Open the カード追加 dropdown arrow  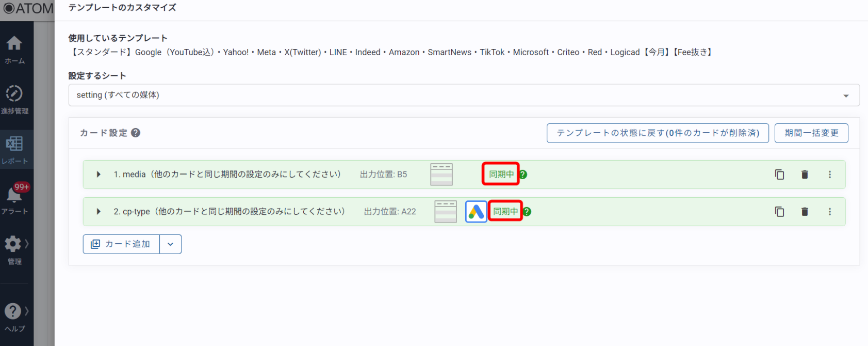pyautogui.click(x=171, y=244)
